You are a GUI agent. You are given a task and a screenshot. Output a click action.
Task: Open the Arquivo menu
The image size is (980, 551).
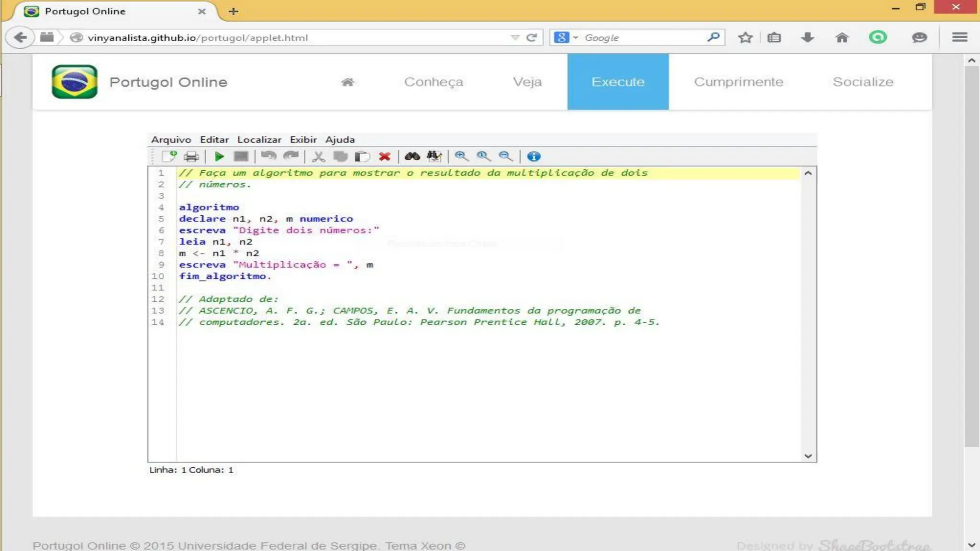pos(171,140)
